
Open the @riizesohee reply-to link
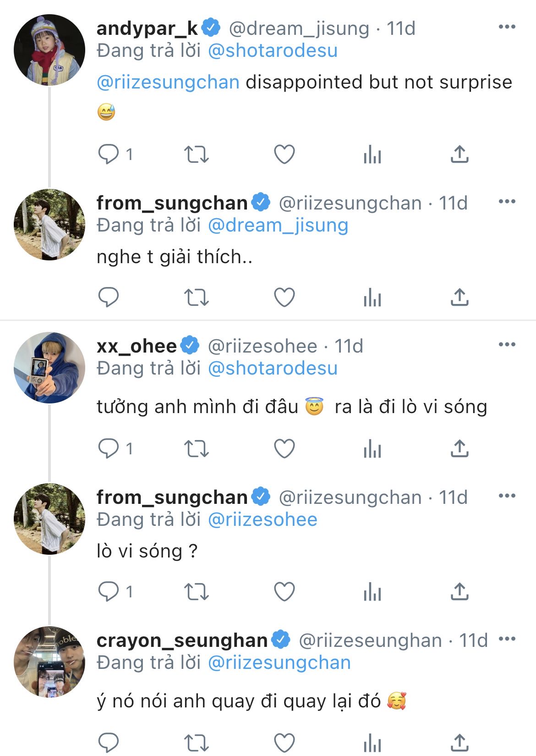point(263,519)
